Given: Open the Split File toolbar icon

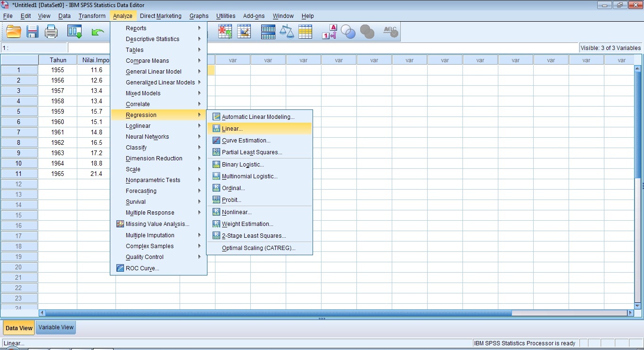Looking at the screenshot, I should click(x=268, y=32).
